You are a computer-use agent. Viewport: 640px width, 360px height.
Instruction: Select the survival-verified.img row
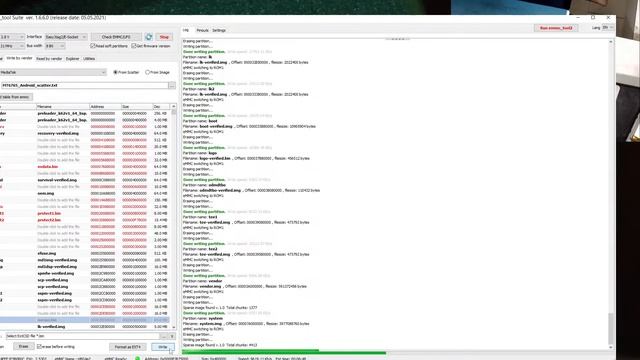[84, 180]
